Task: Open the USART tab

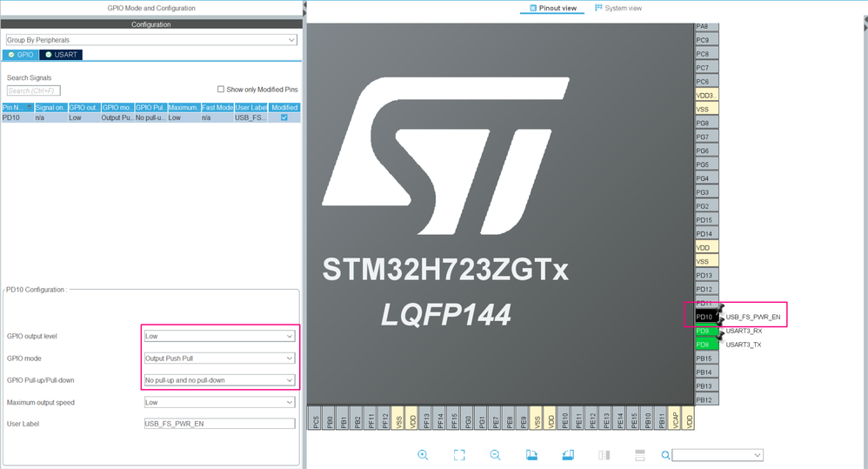Action: coord(61,55)
